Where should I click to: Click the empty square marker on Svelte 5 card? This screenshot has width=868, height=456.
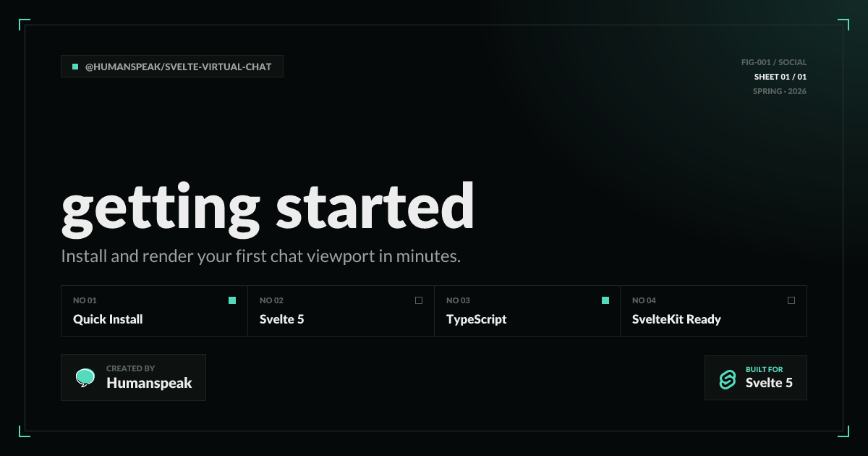[x=419, y=300]
